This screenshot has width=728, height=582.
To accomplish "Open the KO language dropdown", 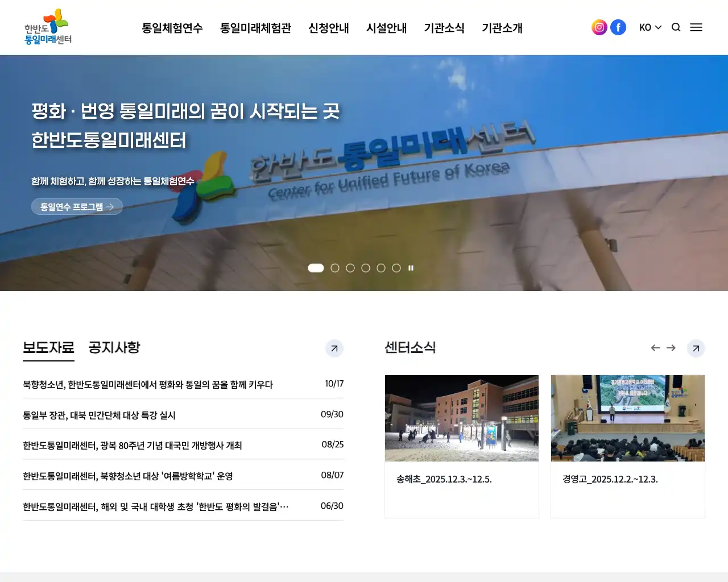I will pos(650,27).
